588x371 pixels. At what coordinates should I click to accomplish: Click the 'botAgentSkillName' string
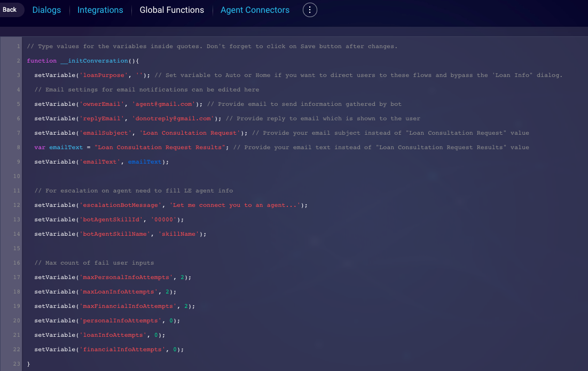115,234
